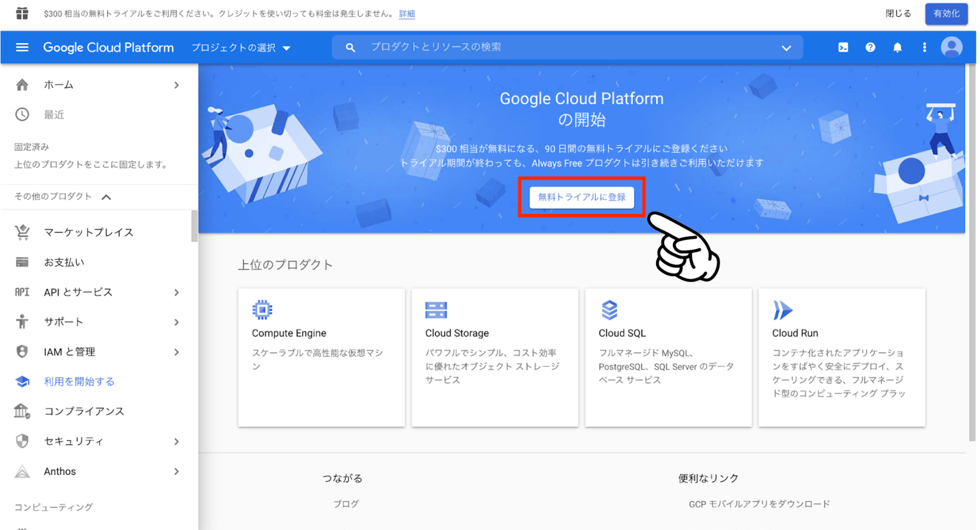Click the プロダクトとリソースの検索 field
Viewport: 980px width, 530px height.
pos(567,47)
